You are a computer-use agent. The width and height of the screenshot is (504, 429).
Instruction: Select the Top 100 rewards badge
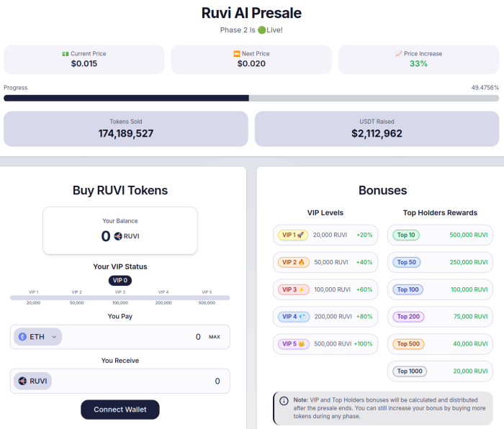tap(408, 289)
